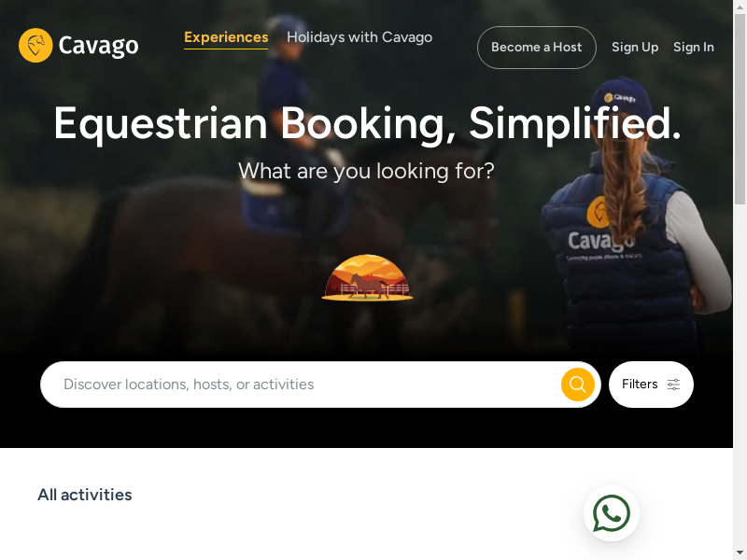Click the Become a Host button

click(x=536, y=48)
